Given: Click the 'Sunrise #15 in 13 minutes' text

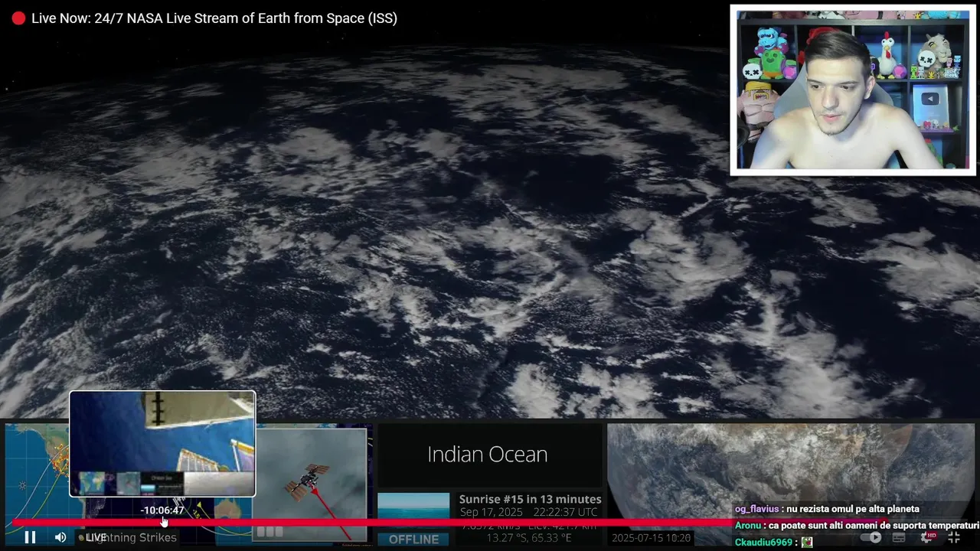Looking at the screenshot, I should [x=530, y=499].
